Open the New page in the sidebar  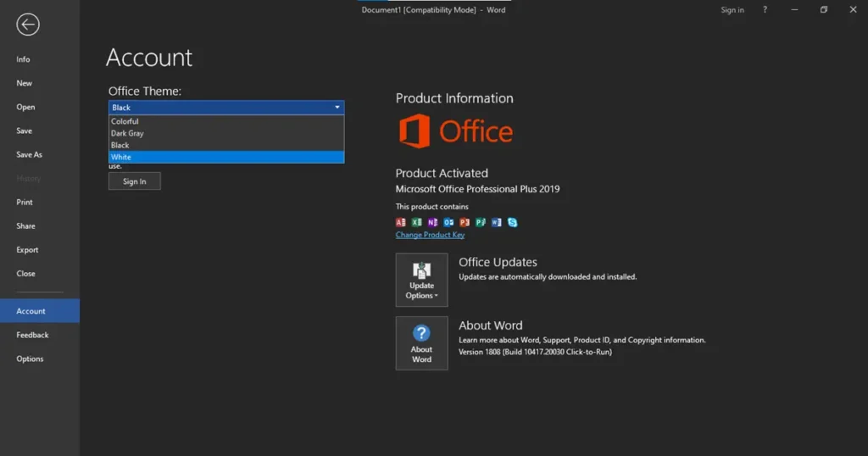tap(40, 83)
